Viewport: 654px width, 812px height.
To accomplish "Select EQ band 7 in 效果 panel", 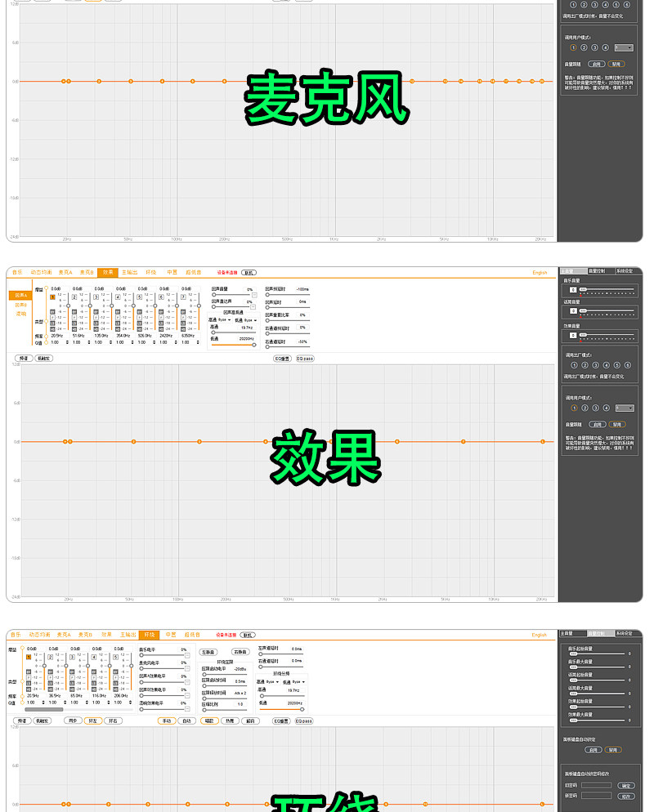I will pyautogui.click(x=183, y=297).
